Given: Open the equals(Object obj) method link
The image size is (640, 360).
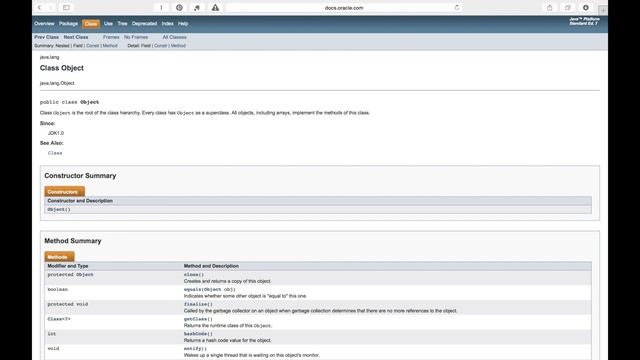Looking at the screenshot, I should coord(209,289).
